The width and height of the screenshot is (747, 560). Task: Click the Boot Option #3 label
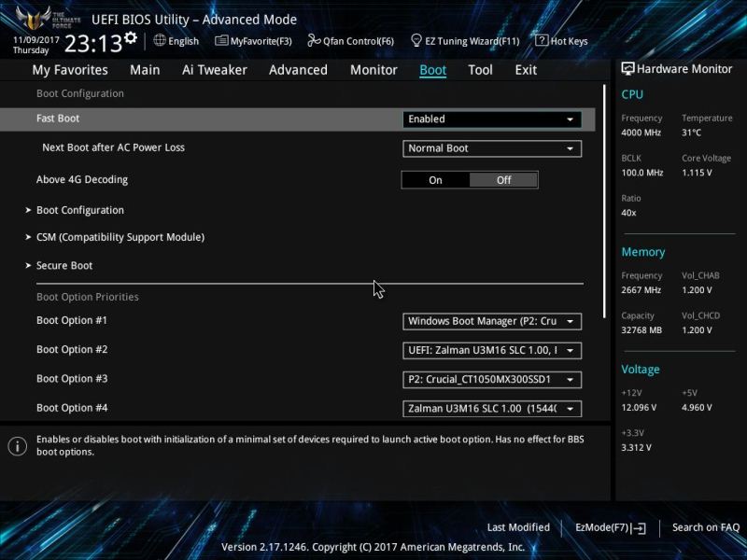coord(72,379)
